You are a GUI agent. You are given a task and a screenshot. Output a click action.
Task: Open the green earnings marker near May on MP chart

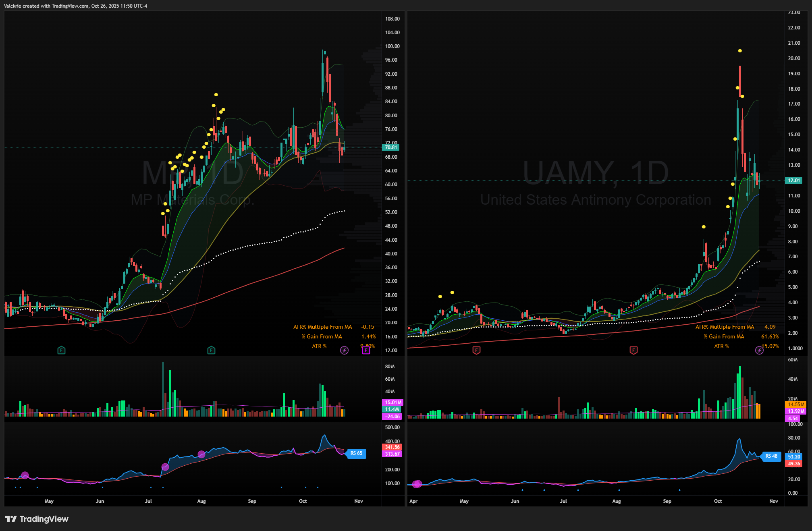pyautogui.click(x=61, y=350)
